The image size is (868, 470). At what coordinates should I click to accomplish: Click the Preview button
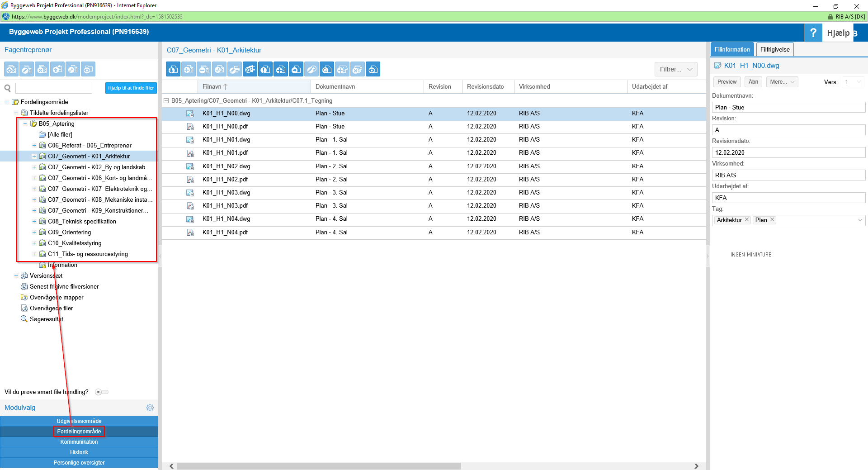(x=726, y=82)
